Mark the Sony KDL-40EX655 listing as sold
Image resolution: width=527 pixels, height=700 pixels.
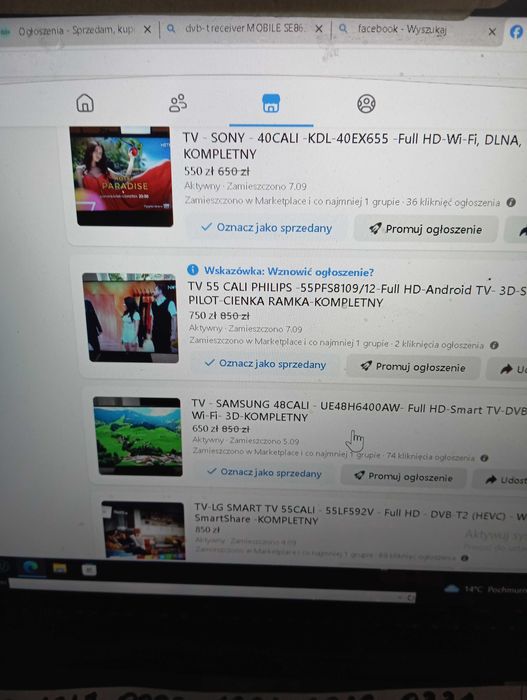[267, 228]
